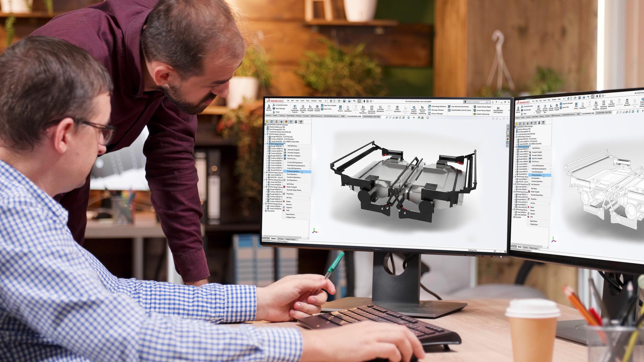The width and height of the screenshot is (644, 362).
Task: Choose Collapse Items in left monitor menu
Action: coord(291,217)
